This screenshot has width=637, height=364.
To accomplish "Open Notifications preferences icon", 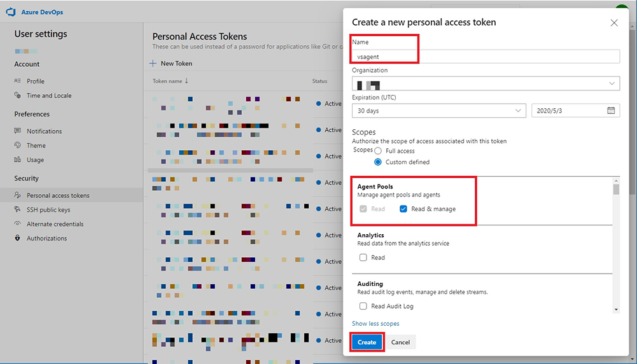I will click(x=17, y=131).
